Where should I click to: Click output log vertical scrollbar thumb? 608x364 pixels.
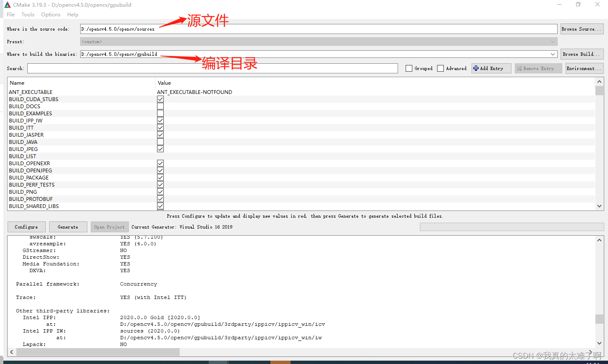tap(599, 319)
